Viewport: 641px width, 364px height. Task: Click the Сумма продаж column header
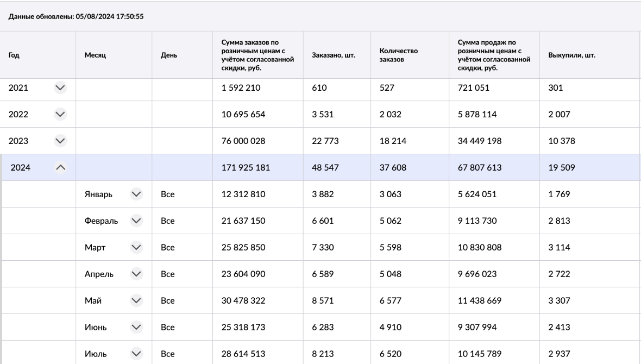coord(494,55)
